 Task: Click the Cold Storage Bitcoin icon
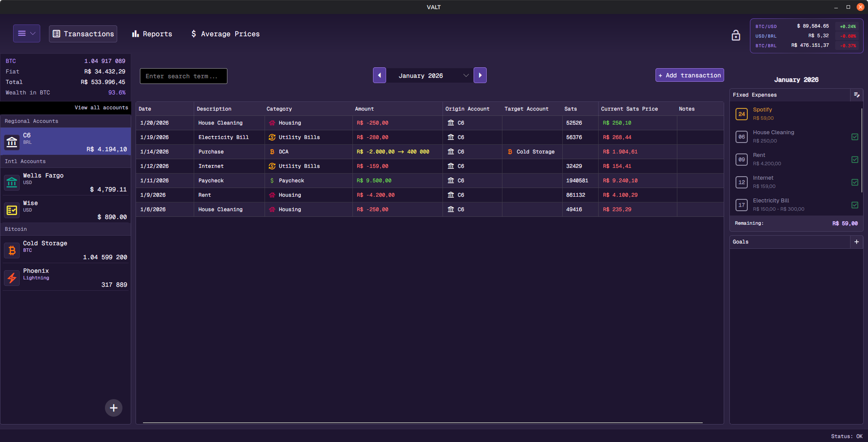[x=12, y=251]
